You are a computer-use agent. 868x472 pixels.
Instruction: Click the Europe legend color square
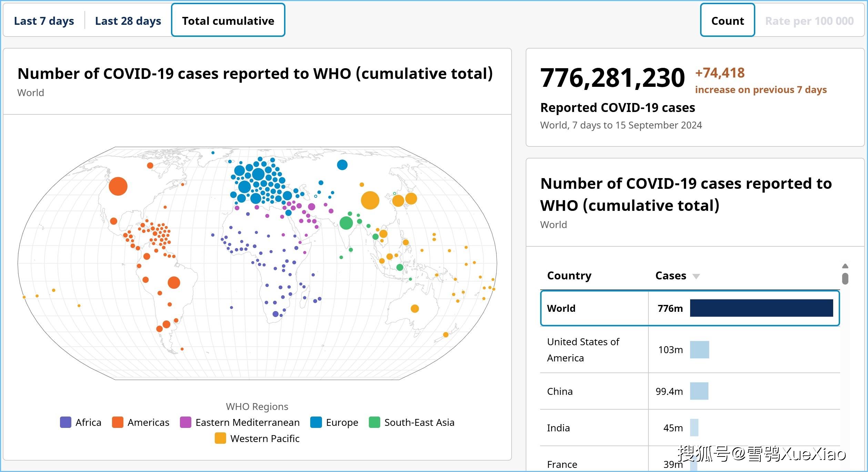coord(316,422)
